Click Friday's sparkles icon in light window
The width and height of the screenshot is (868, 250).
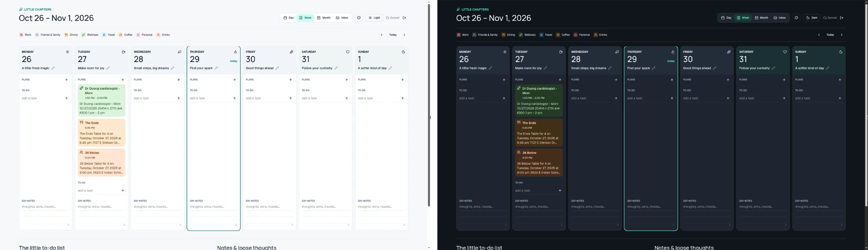coord(292,52)
